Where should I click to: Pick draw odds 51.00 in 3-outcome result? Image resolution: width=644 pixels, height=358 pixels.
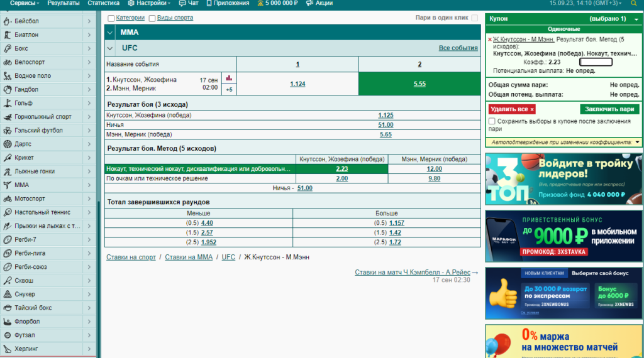386,125
